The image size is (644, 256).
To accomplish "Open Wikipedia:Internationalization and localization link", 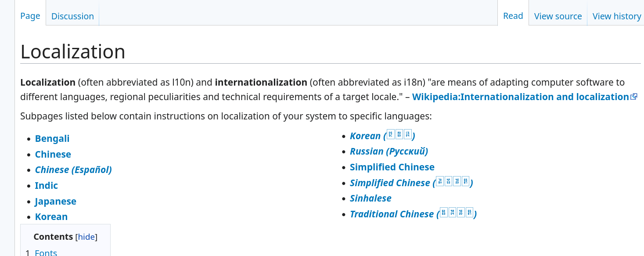I will coord(520,97).
